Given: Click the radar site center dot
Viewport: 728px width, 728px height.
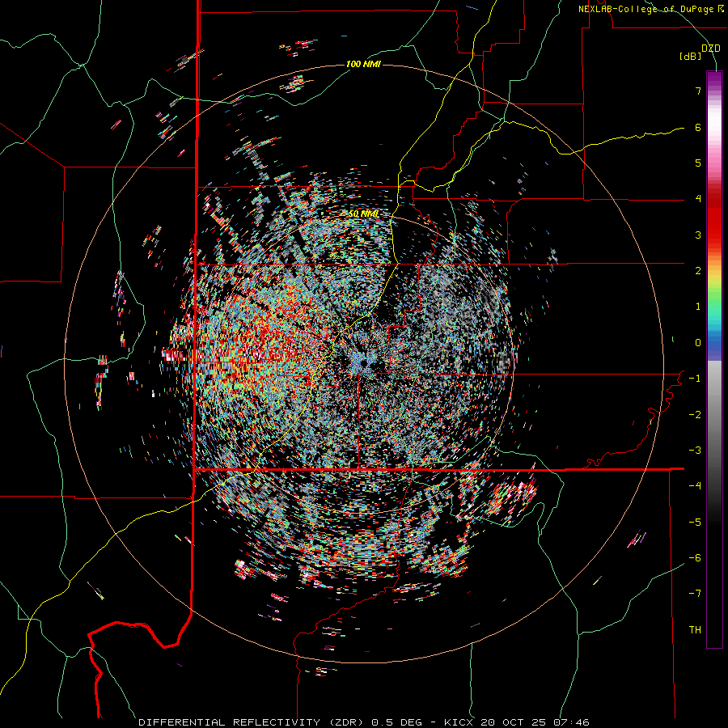Looking at the screenshot, I should click(x=364, y=363).
